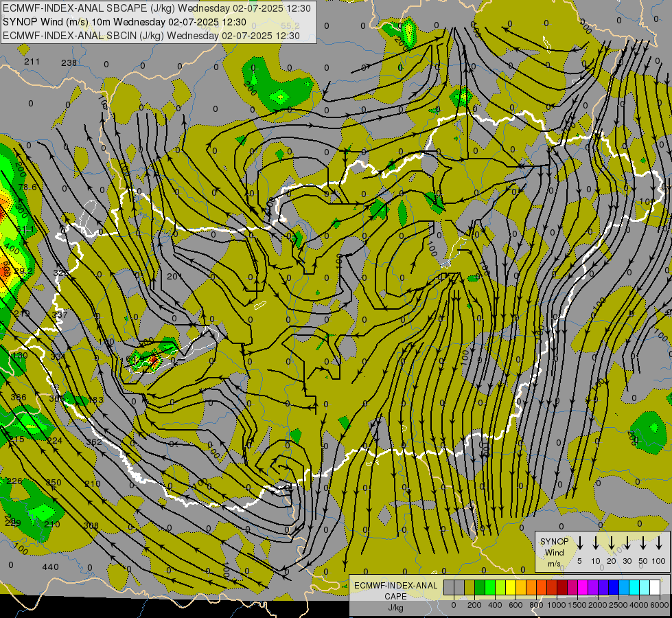
Task: Click the station value '334' on the map
Action: click(x=58, y=356)
